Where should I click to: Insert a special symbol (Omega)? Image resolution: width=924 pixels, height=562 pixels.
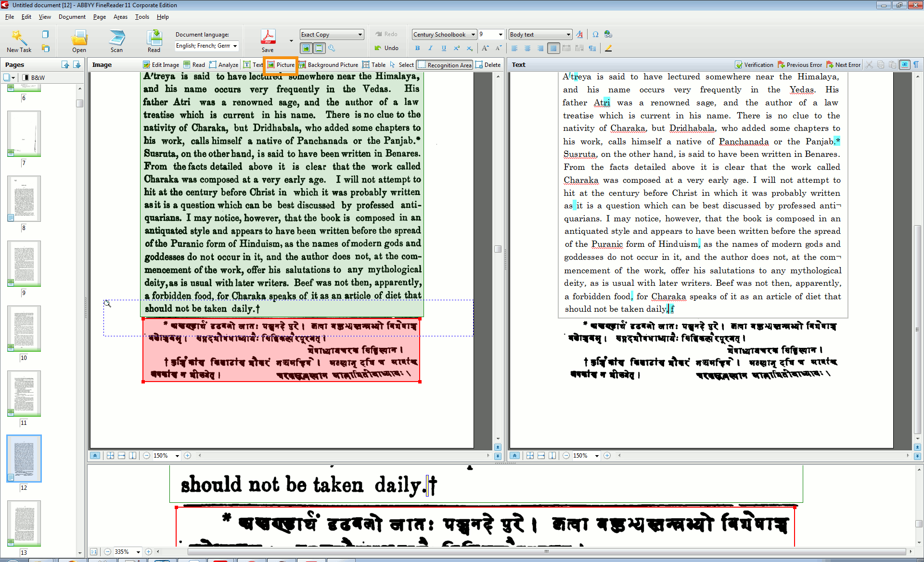point(595,34)
